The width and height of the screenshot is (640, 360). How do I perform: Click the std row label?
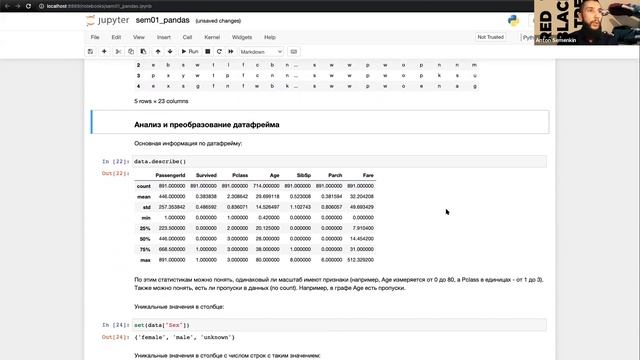pyautogui.click(x=147, y=207)
